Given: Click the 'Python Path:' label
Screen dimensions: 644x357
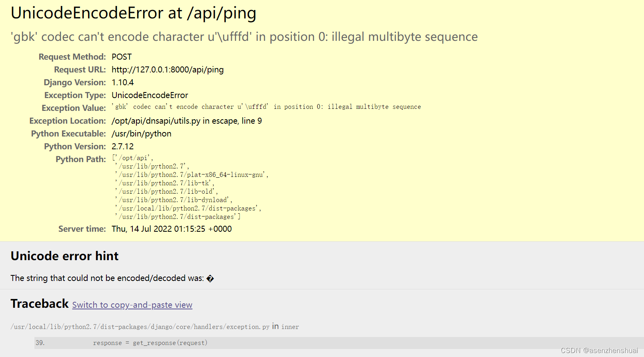Looking at the screenshot, I should [x=81, y=159].
